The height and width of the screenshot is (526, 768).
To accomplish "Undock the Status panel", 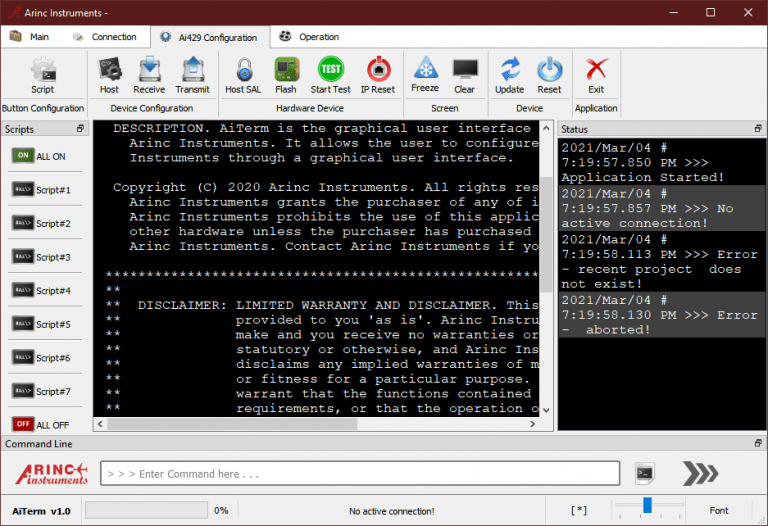I will pos(756,129).
